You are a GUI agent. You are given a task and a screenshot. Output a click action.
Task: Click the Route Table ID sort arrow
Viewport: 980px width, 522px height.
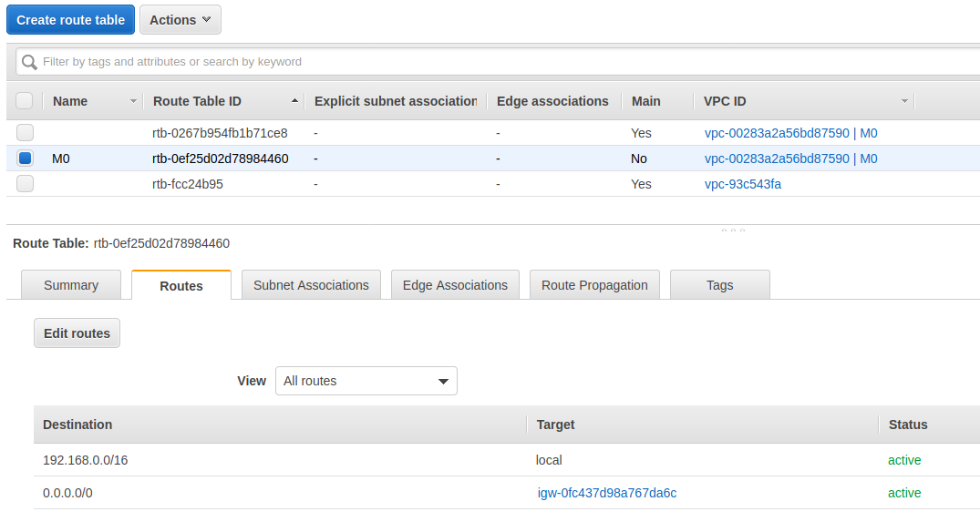point(294,101)
